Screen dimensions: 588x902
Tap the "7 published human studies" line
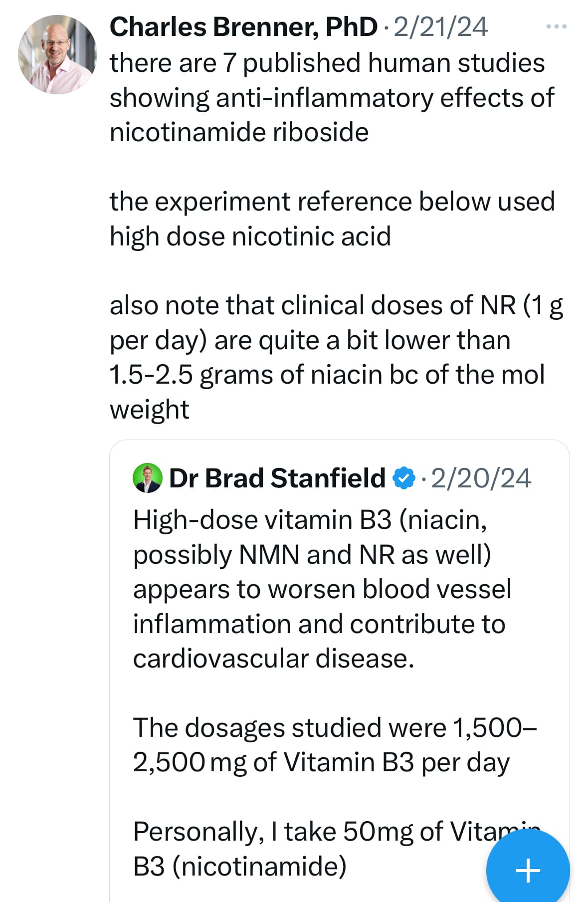[327, 63]
